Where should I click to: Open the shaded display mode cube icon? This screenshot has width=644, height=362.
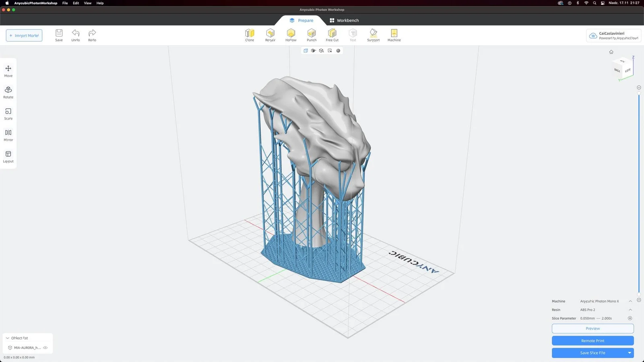[314, 51]
